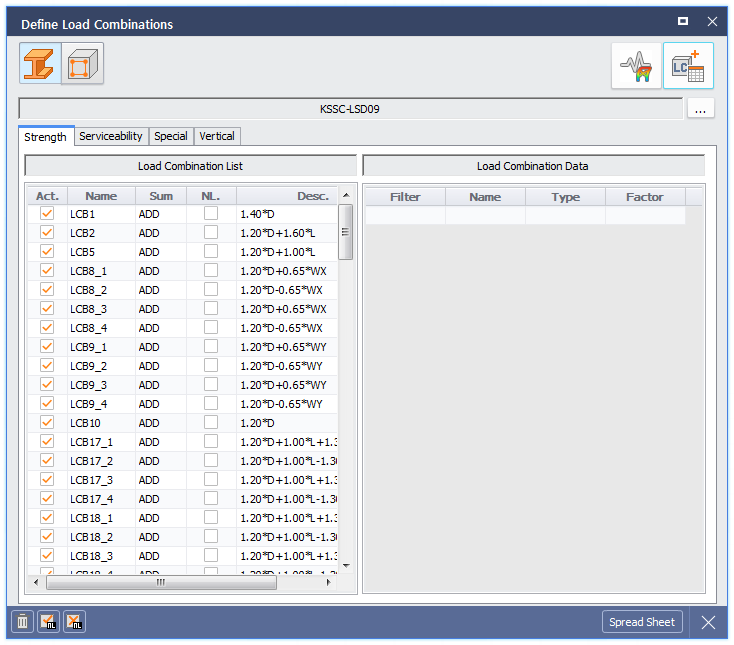Image resolution: width=734 pixels, height=645 pixels.
Task: Click the first NL icon in bottom bar
Action: 48,622
